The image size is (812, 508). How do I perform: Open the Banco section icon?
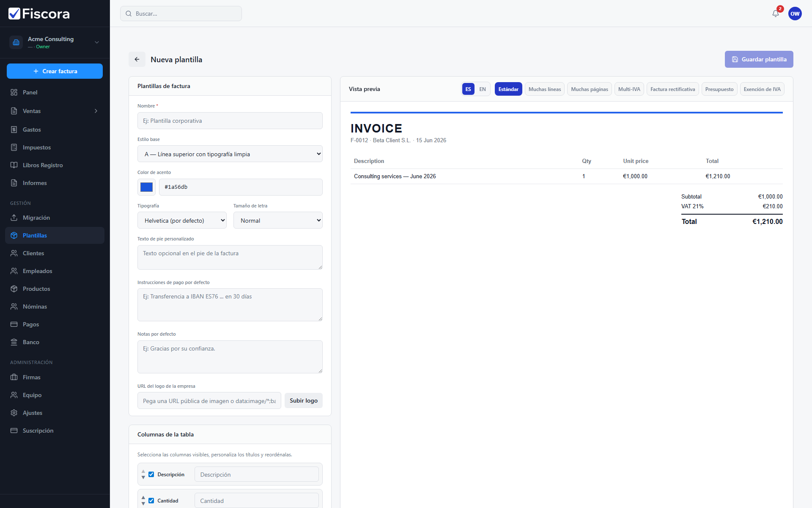coord(14,342)
